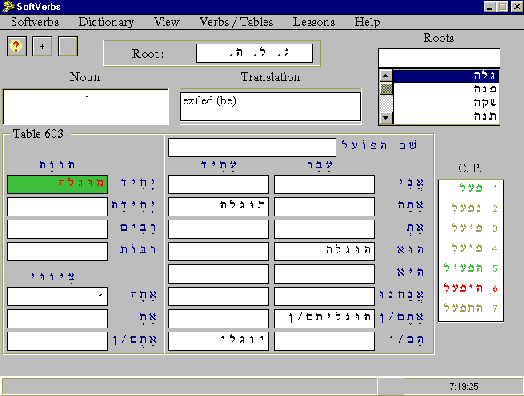
Task: Select root שקה in Roots list
Action: (446, 103)
